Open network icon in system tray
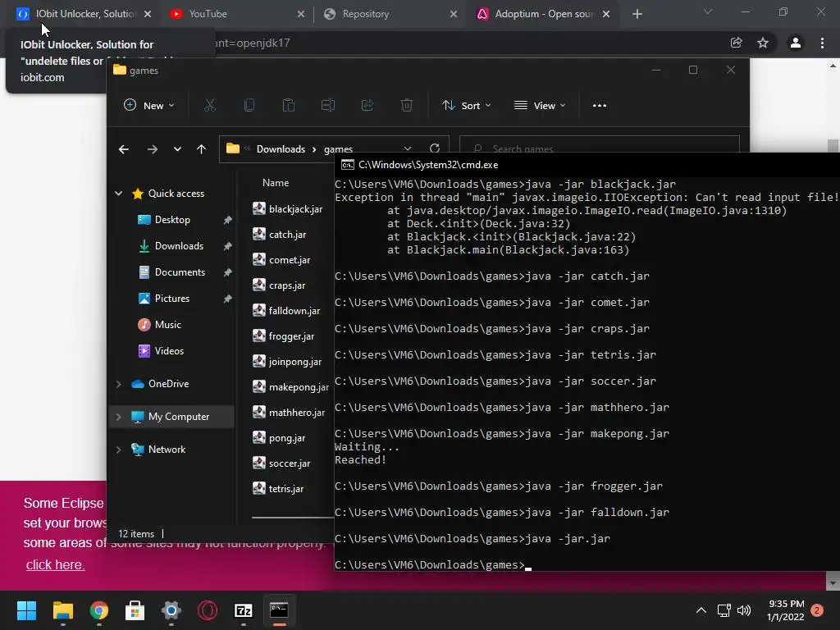Image resolution: width=840 pixels, height=630 pixels. (x=724, y=610)
